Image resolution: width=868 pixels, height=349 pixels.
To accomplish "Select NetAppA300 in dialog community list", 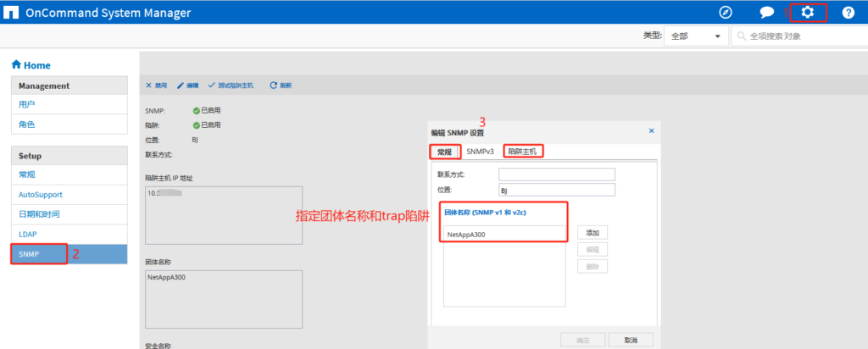I will 504,235.
